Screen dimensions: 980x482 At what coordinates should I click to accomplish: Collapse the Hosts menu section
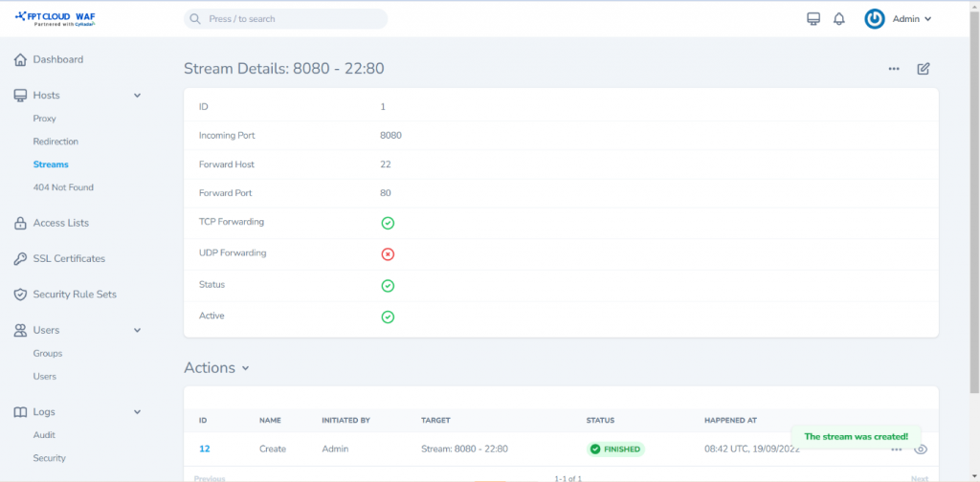pyautogui.click(x=137, y=96)
